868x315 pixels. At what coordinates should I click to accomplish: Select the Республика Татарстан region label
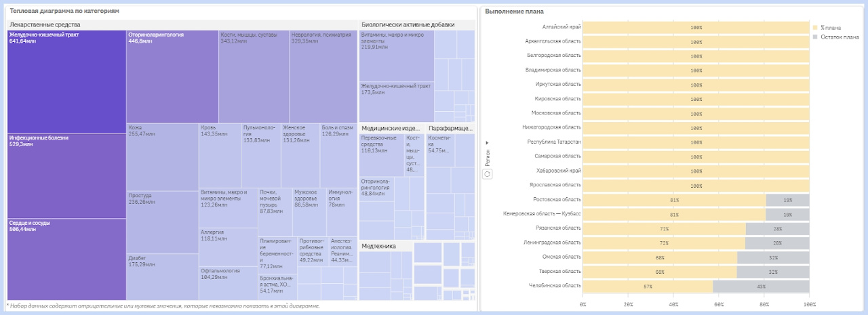pos(554,142)
